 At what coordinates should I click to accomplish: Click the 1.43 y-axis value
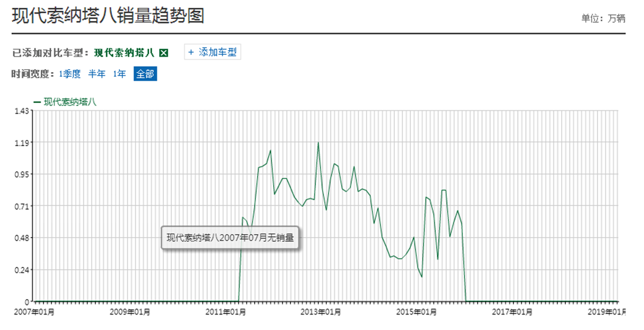click(x=21, y=111)
